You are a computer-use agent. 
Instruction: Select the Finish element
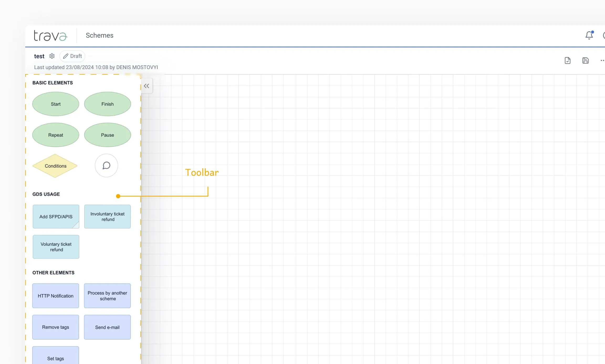[107, 104]
